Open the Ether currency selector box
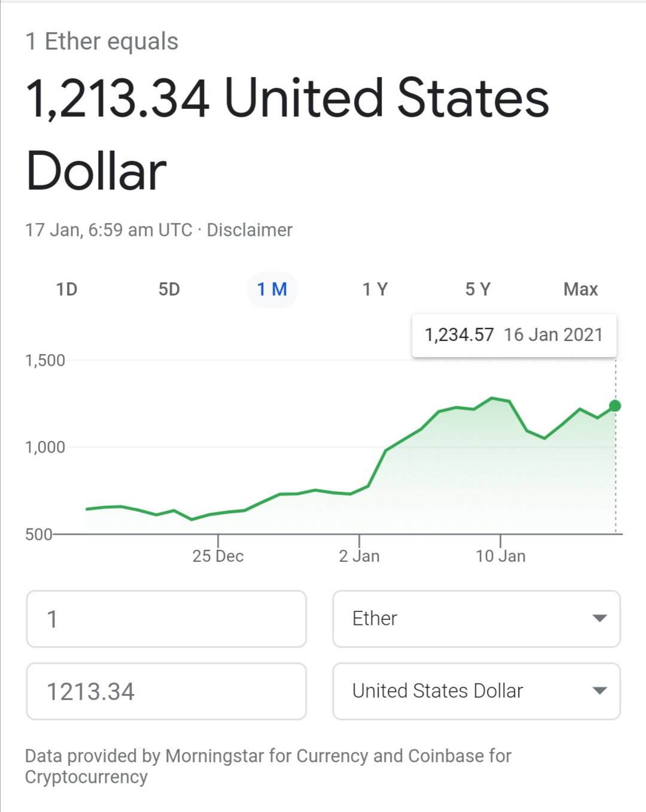 476,619
